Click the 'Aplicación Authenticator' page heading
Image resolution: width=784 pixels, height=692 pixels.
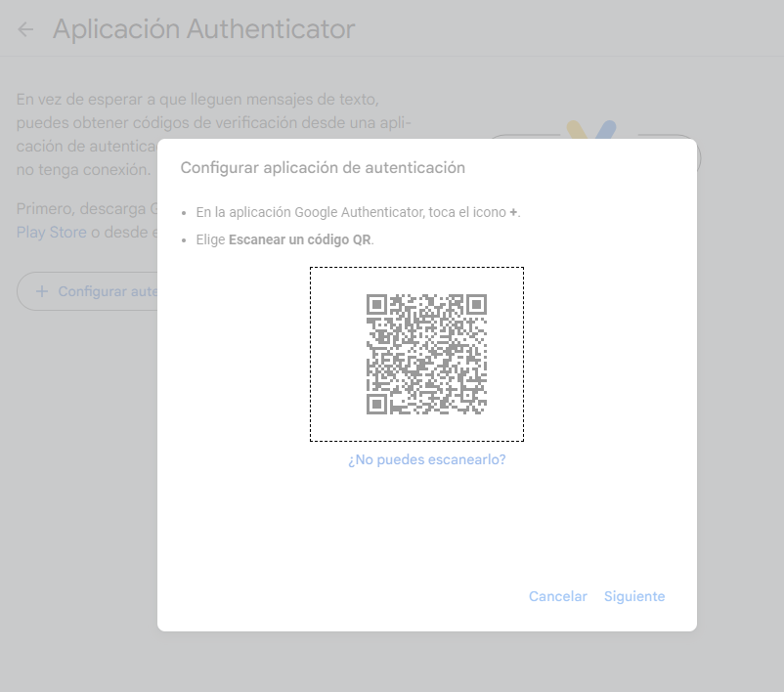(204, 29)
